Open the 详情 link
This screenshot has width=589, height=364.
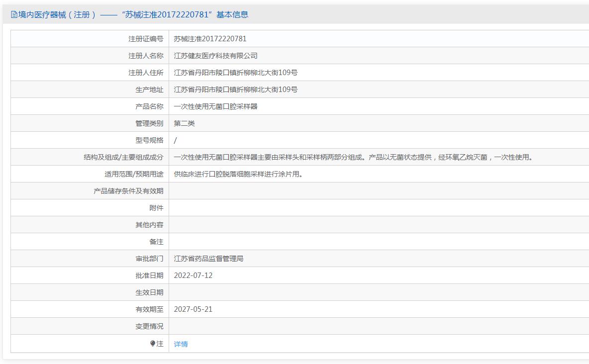point(181,344)
